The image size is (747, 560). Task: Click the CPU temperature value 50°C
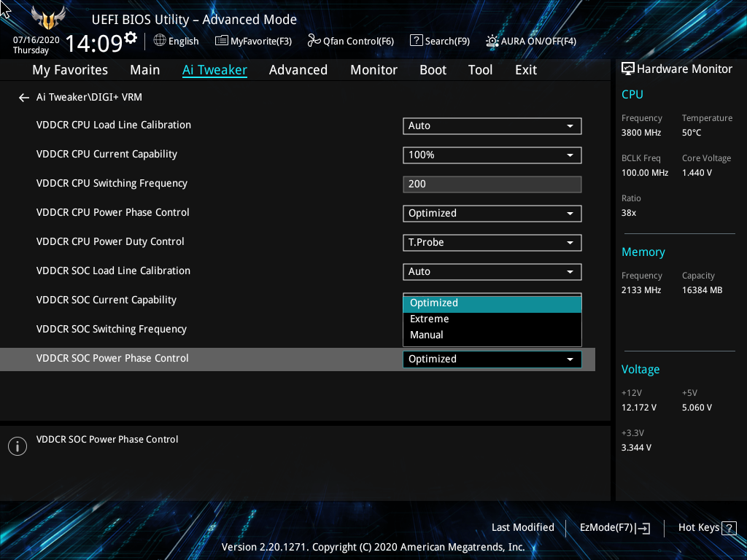click(692, 133)
